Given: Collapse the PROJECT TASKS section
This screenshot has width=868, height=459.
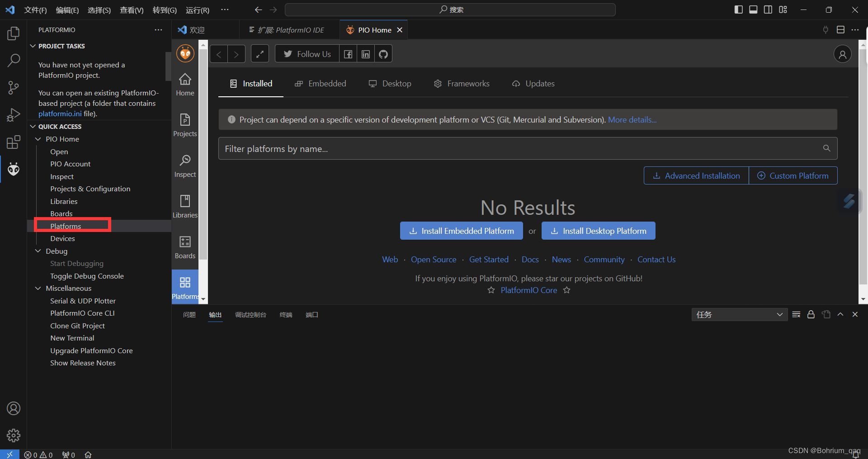Looking at the screenshot, I should [x=33, y=46].
